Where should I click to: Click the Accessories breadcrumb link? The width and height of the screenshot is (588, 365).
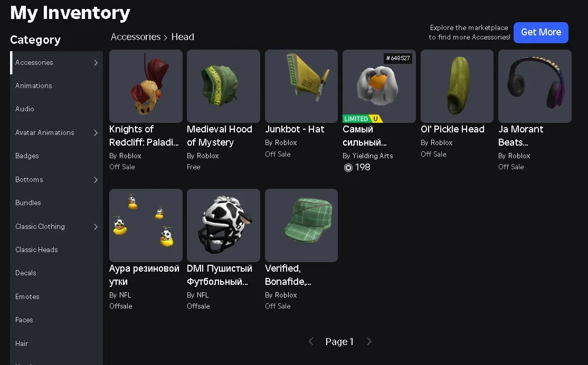(135, 37)
